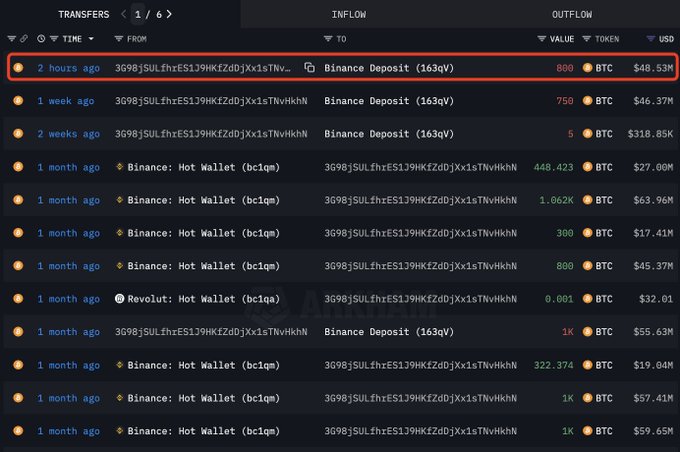Select the $318.85K amount
The width and height of the screenshot is (680, 452).
click(x=651, y=134)
